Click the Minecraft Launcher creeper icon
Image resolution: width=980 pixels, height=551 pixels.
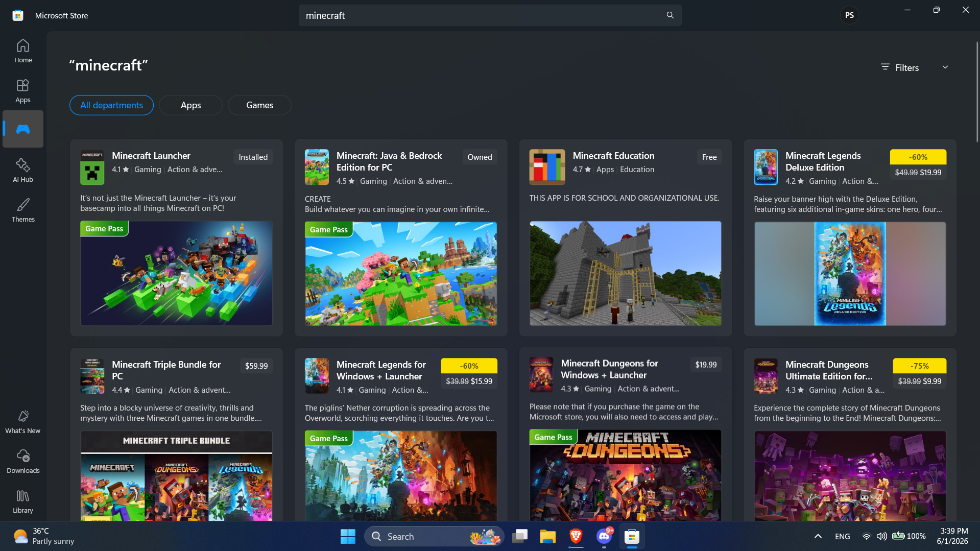pos(92,167)
